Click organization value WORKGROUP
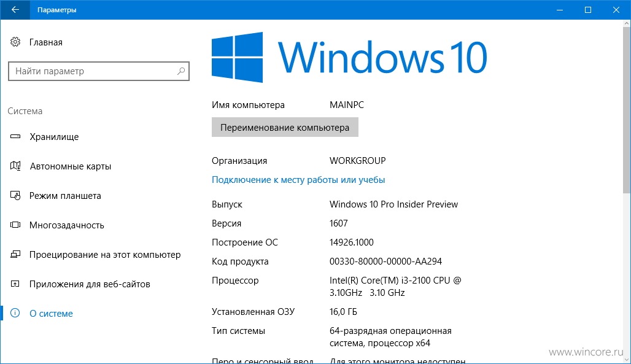This screenshot has width=631, height=364. [x=357, y=161]
